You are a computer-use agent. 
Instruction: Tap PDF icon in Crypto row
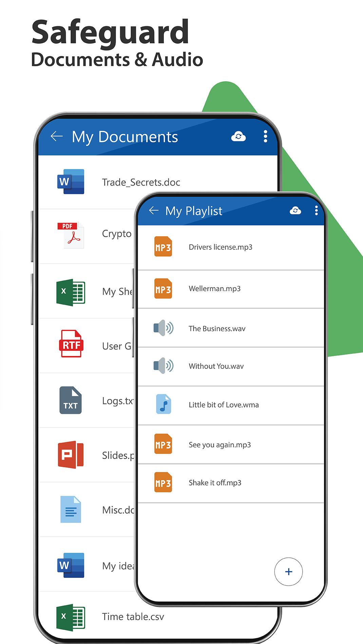pos(71,235)
